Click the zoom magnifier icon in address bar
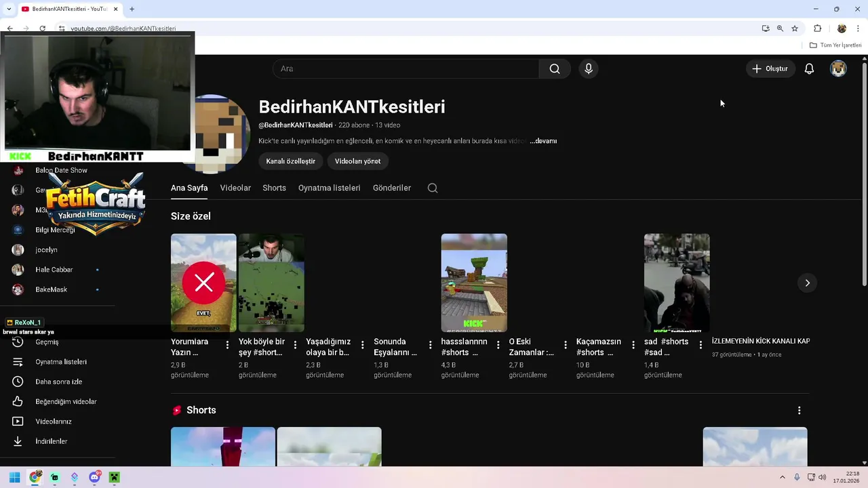The height and width of the screenshot is (488, 868). point(780,28)
